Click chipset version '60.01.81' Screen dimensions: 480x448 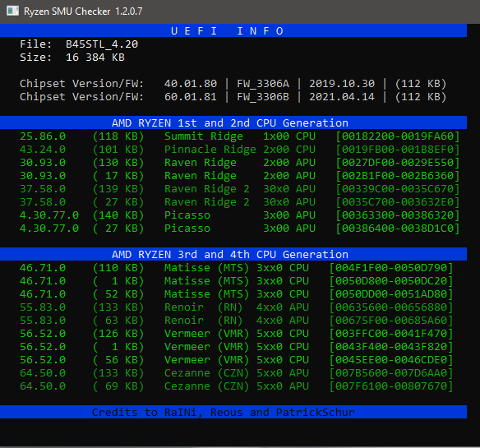tap(191, 97)
